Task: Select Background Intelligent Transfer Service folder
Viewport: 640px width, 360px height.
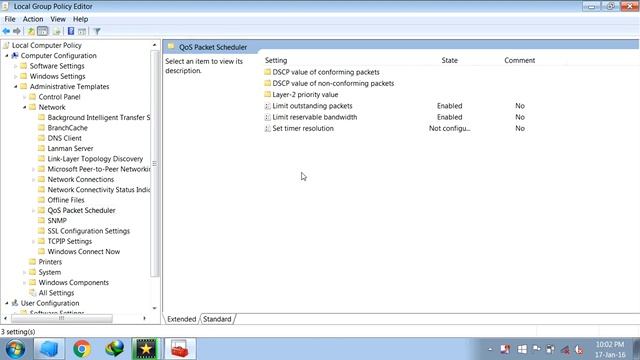Action: point(98,118)
